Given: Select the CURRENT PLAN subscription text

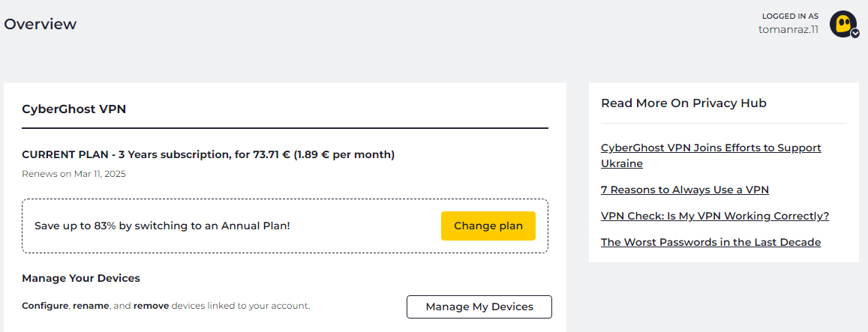Looking at the screenshot, I should 208,154.
